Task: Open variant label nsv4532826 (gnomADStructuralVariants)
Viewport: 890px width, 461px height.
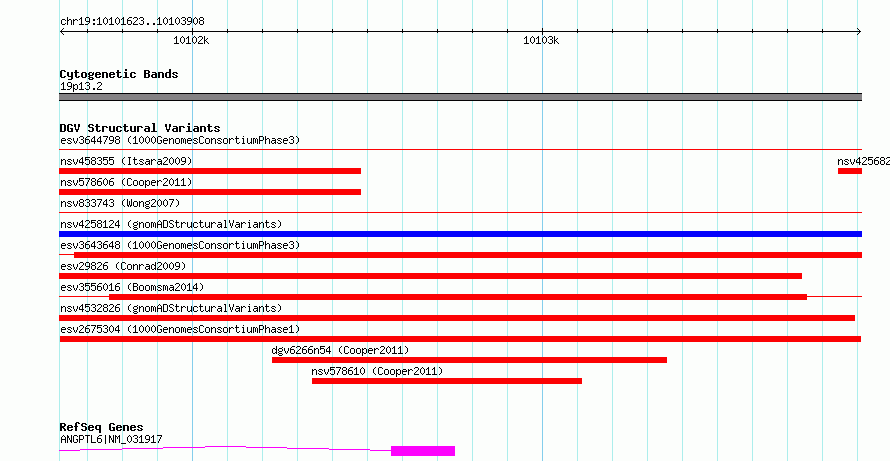Action: click(171, 308)
